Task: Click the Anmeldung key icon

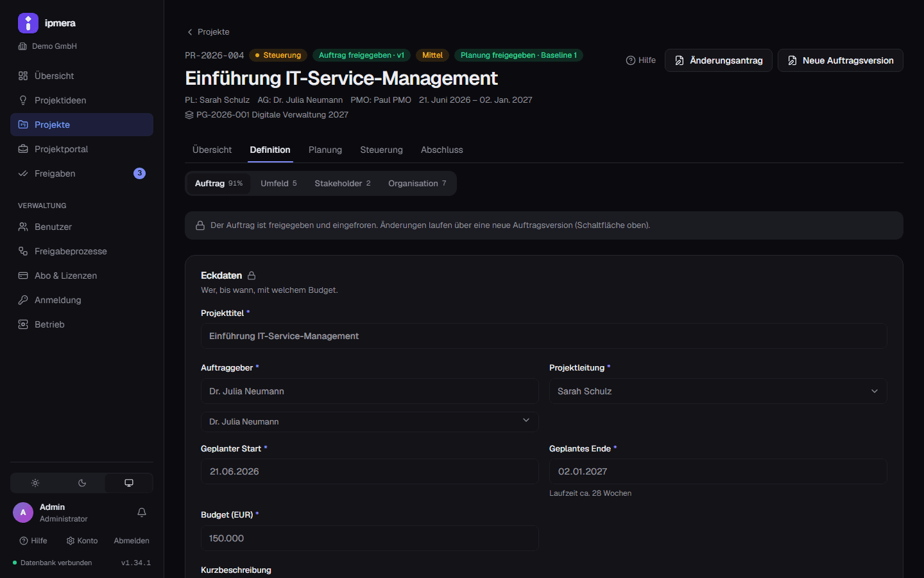Action: 23,300
